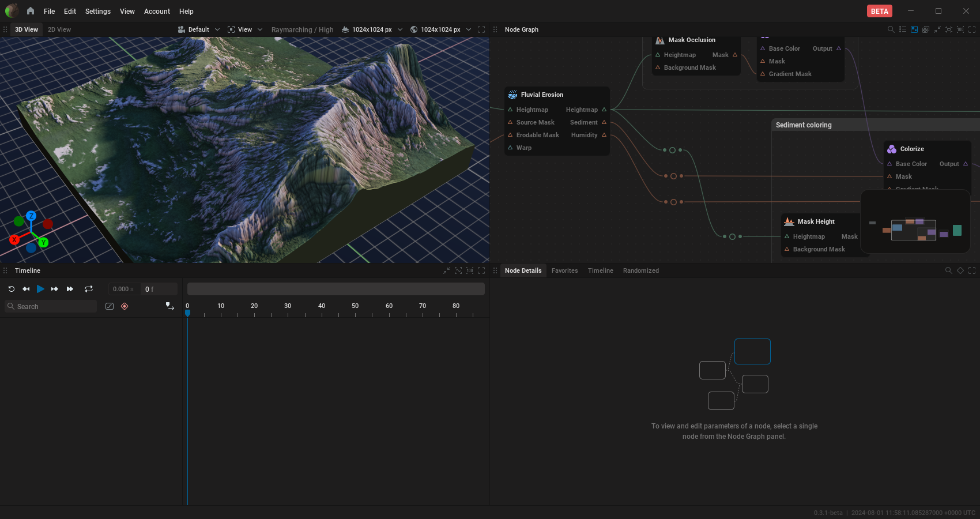Click the dice randomize icon in Node Graph toolbar
This screenshot has width=980, height=519.
tap(926, 29)
